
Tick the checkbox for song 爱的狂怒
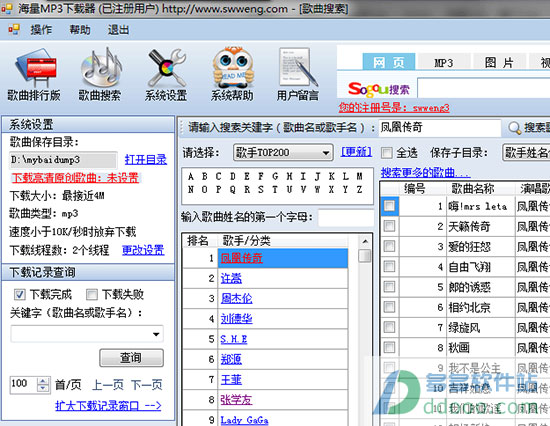pyautogui.click(x=389, y=246)
